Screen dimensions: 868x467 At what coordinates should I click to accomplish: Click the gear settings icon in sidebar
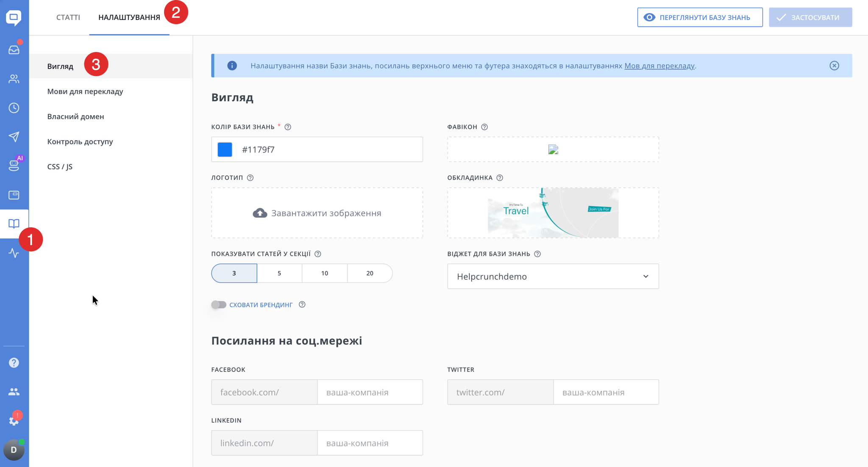coord(14,421)
